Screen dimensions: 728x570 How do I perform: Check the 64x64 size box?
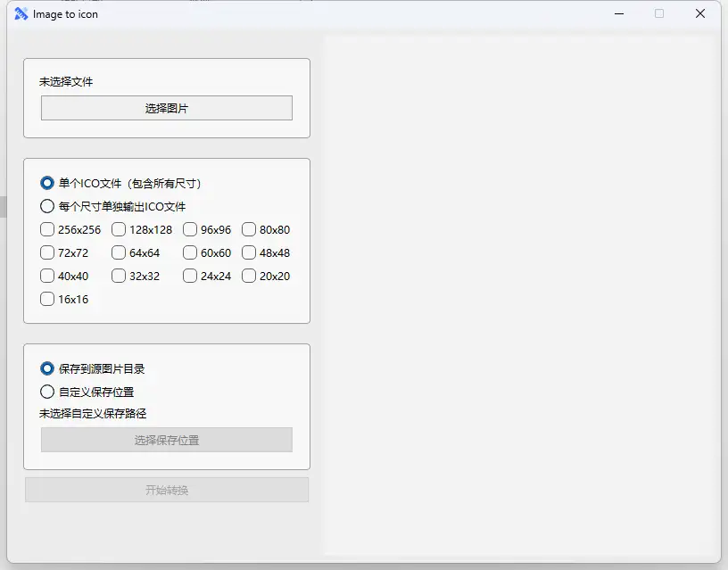(x=119, y=252)
